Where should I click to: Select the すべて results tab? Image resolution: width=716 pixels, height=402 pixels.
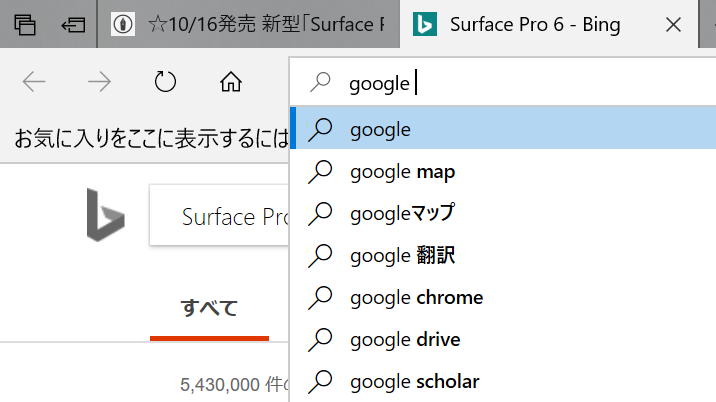point(209,308)
